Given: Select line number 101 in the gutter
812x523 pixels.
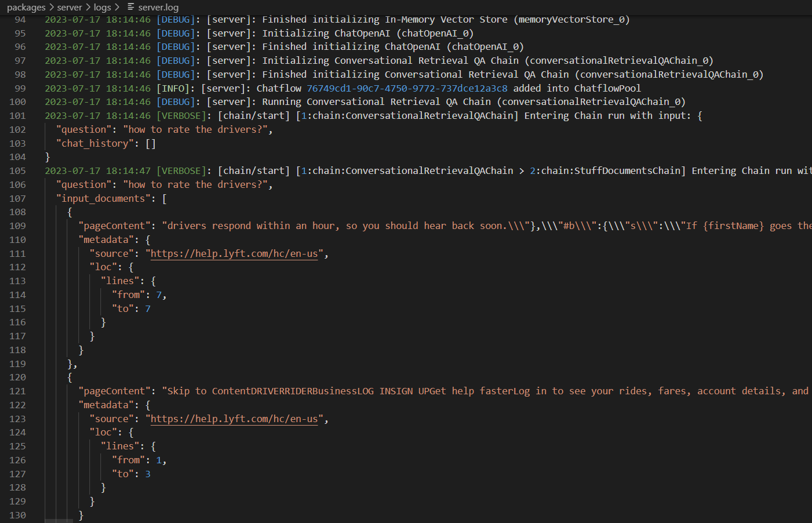Looking at the screenshot, I should [x=17, y=115].
